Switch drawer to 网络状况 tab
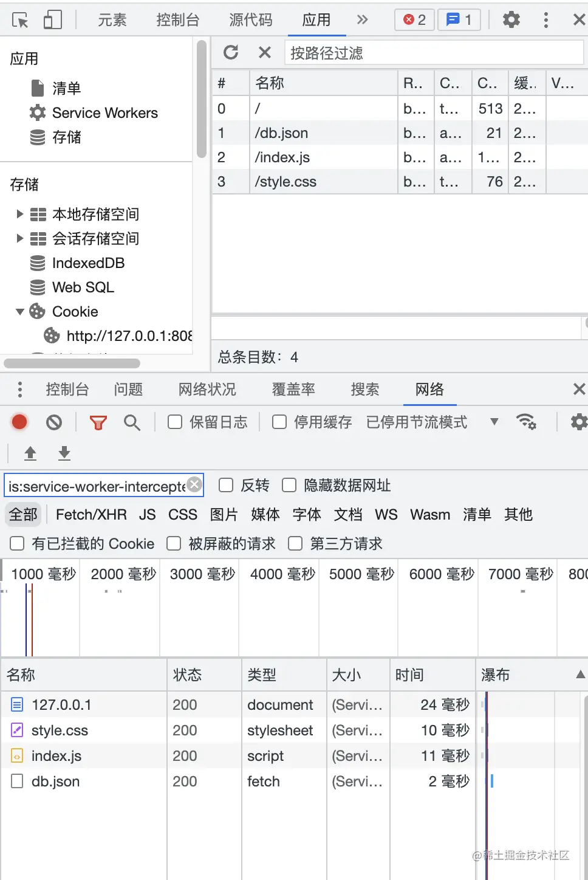This screenshot has height=880, width=588. pos(207,389)
